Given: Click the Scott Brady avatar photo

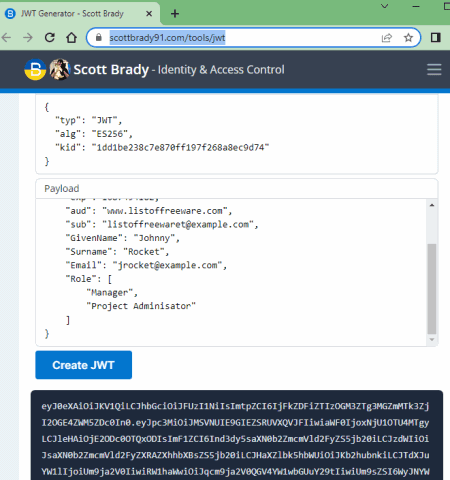Looking at the screenshot, I should [x=60, y=70].
